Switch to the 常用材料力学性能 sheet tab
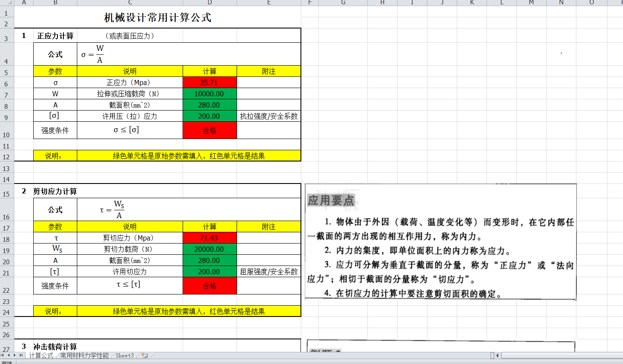 pyautogui.click(x=84, y=356)
